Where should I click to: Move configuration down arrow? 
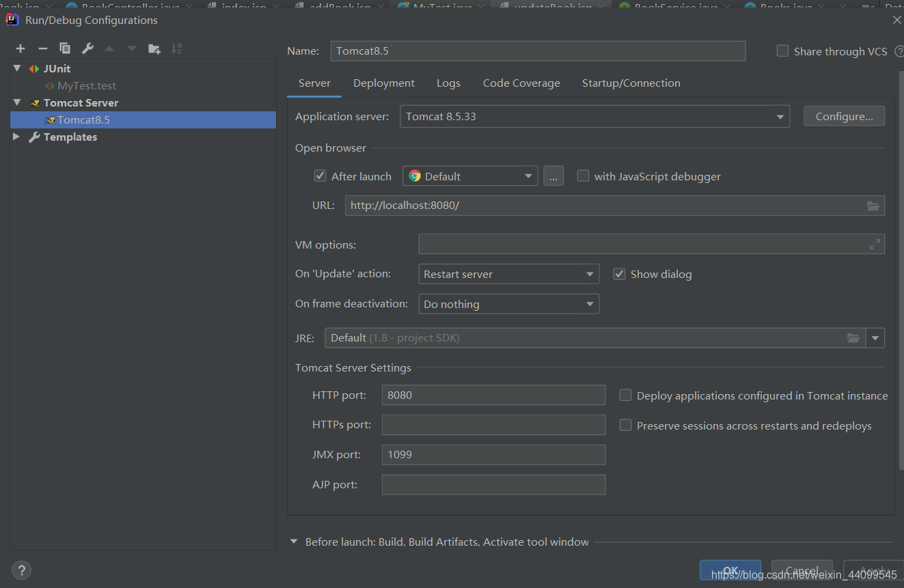point(131,48)
